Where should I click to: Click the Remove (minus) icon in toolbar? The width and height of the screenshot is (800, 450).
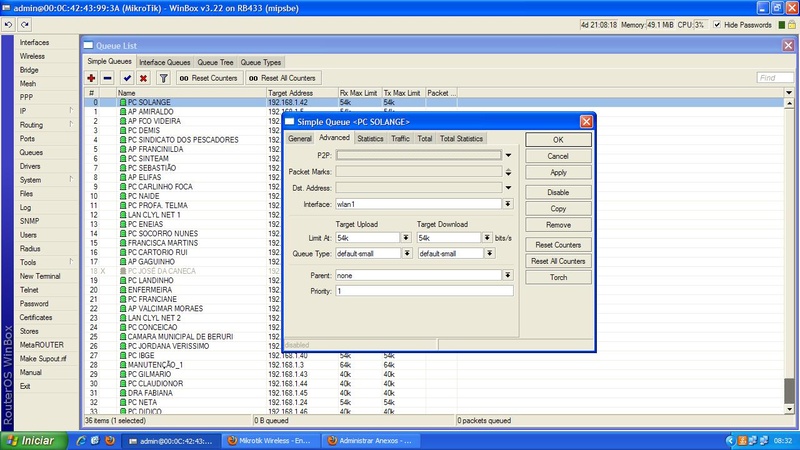point(107,78)
